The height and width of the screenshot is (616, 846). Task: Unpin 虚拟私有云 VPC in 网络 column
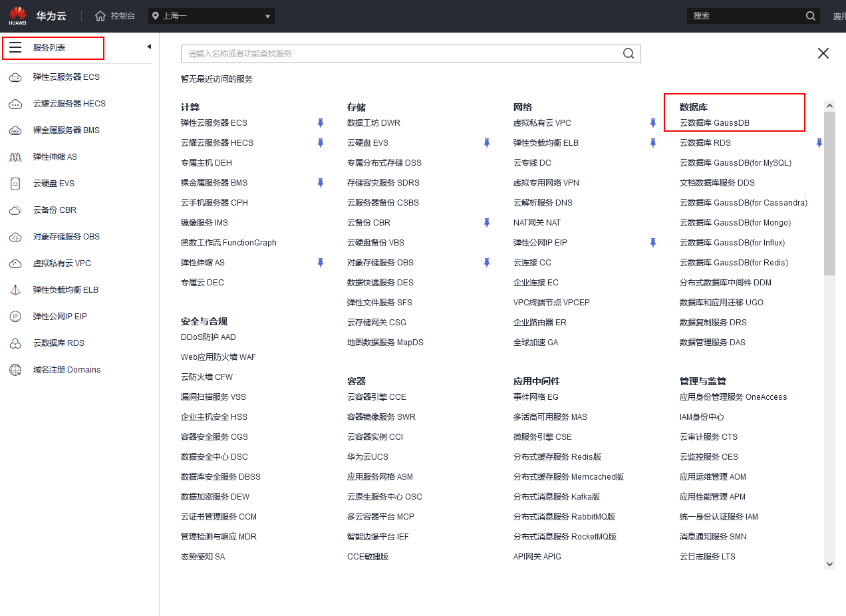653,123
